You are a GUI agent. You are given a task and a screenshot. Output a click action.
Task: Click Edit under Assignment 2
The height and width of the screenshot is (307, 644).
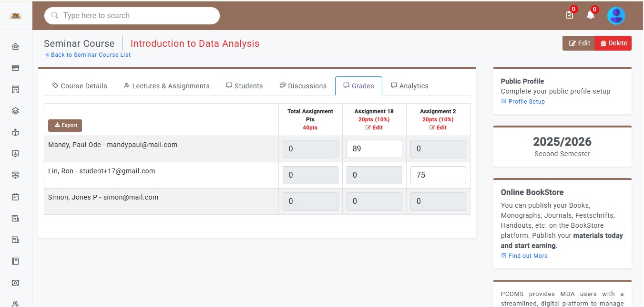(x=438, y=127)
